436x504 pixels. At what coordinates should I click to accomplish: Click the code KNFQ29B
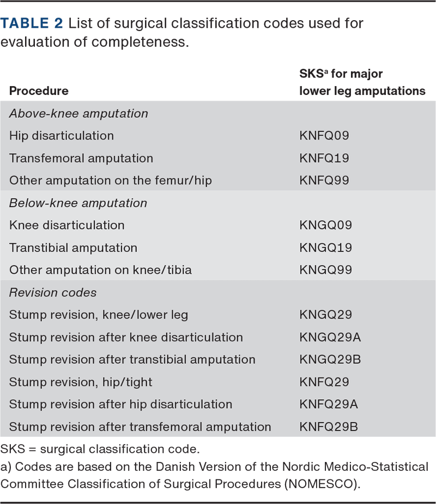pos(329,427)
